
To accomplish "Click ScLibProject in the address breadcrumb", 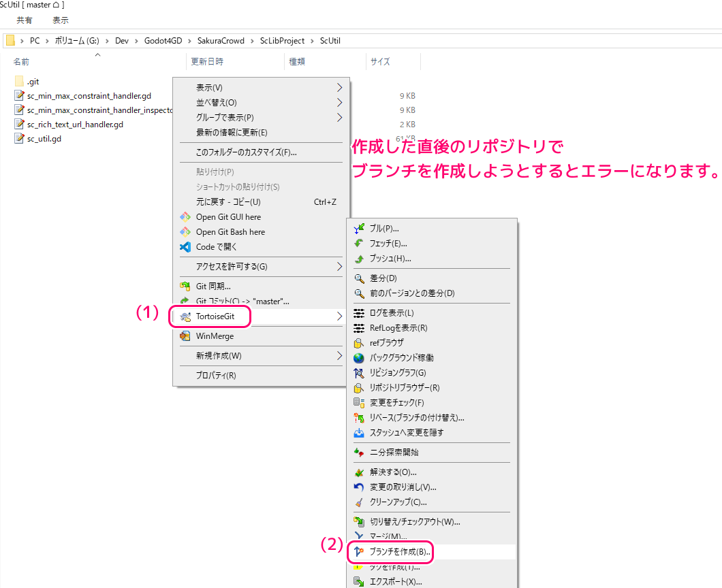I will point(284,41).
